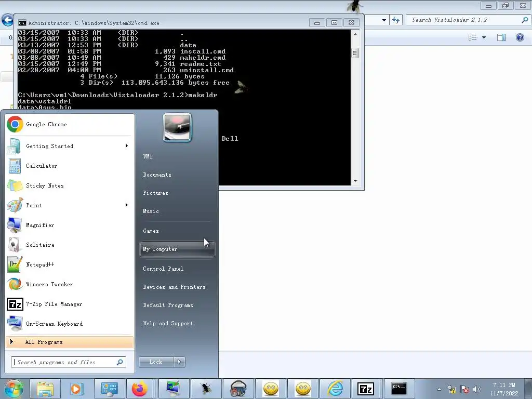Expand Getting Started submenu arrow
532x399 pixels.
click(x=127, y=146)
